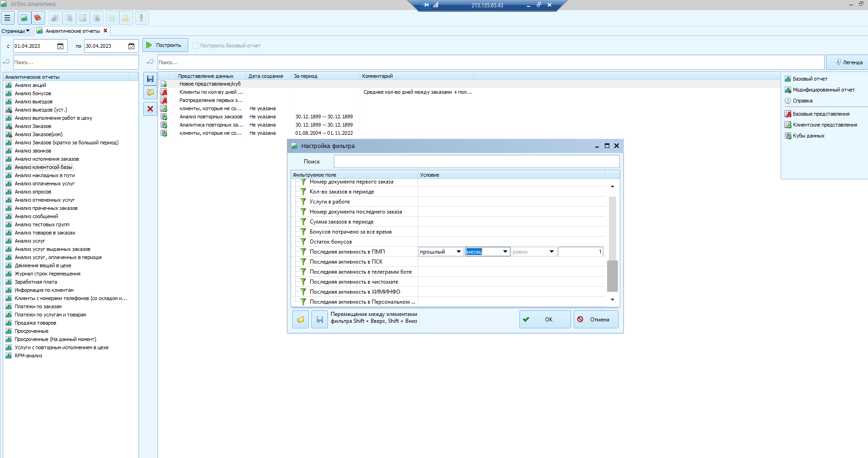Click the Поиск field in filter dialog
Viewport: 868px width, 458px height.
(476, 162)
